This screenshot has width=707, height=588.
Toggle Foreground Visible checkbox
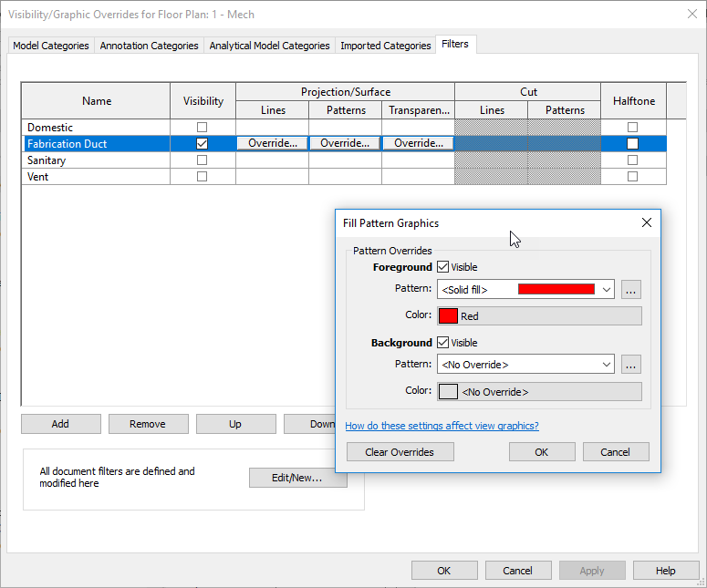tap(443, 267)
